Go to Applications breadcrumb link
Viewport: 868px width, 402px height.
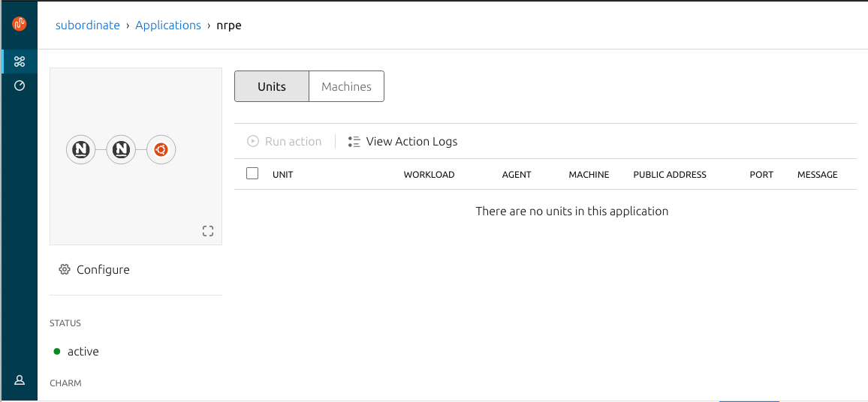pyautogui.click(x=168, y=25)
